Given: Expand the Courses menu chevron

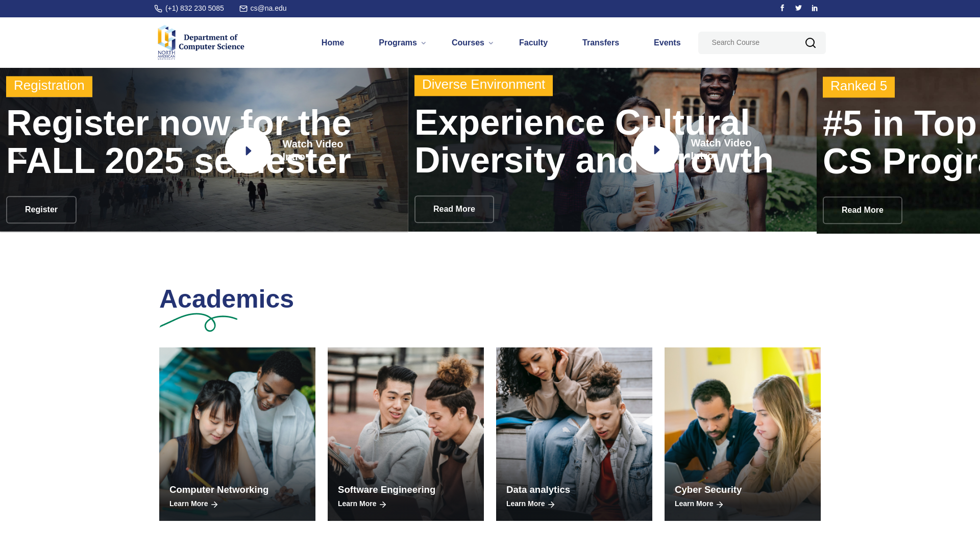Looking at the screenshot, I should pos(491,43).
